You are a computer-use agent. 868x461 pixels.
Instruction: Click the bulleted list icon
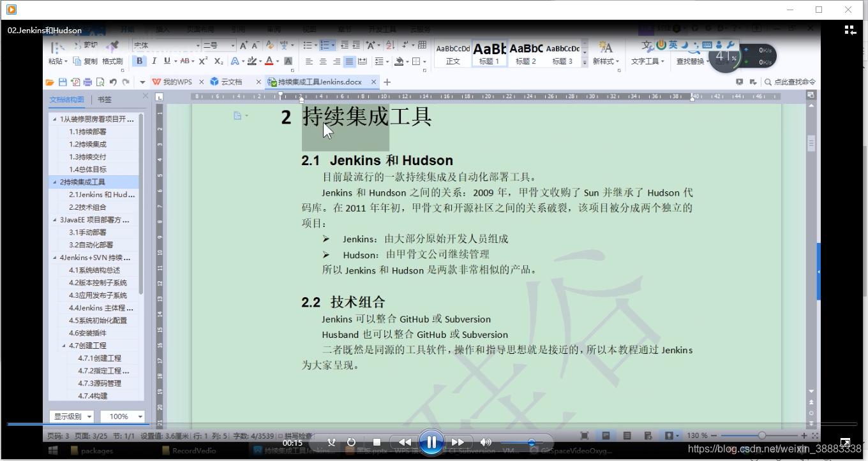click(x=308, y=45)
